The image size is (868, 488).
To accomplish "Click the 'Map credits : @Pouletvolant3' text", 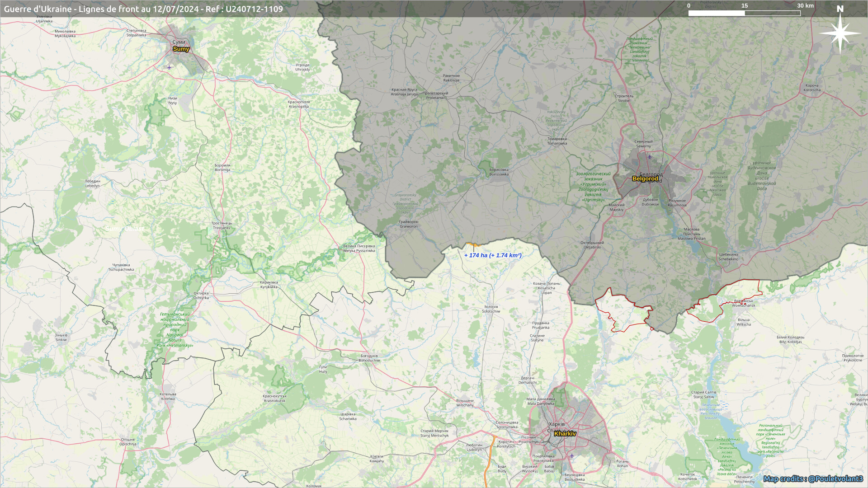I will 813,479.
